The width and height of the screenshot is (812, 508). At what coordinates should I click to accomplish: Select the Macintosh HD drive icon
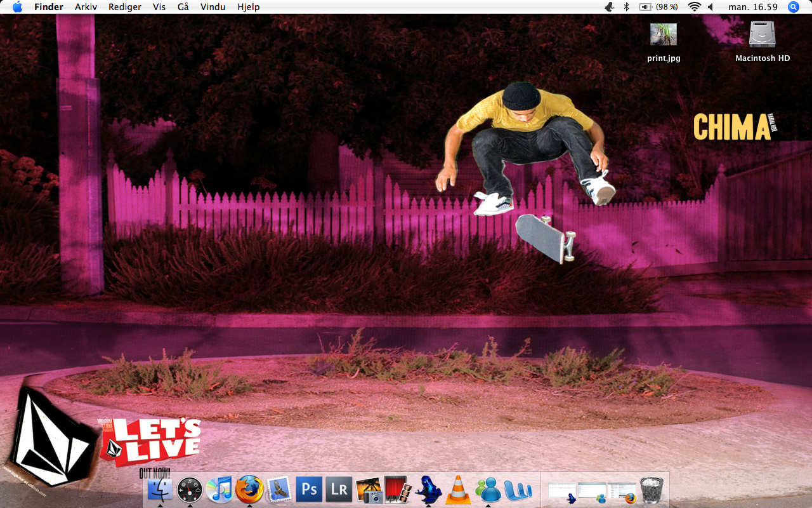pos(763,42)
